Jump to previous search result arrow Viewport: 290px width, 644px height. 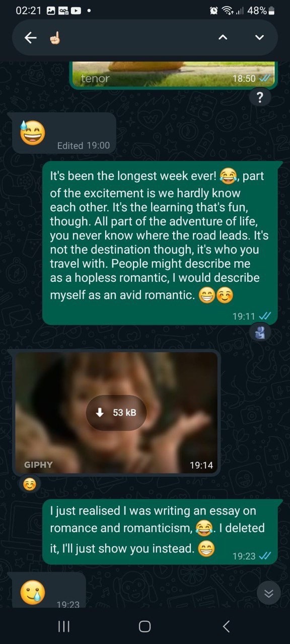tap(224, 38)
